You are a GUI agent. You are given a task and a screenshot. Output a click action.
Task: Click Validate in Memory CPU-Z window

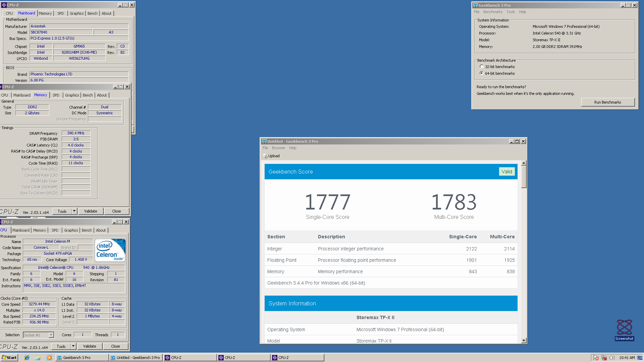point(91,211)
